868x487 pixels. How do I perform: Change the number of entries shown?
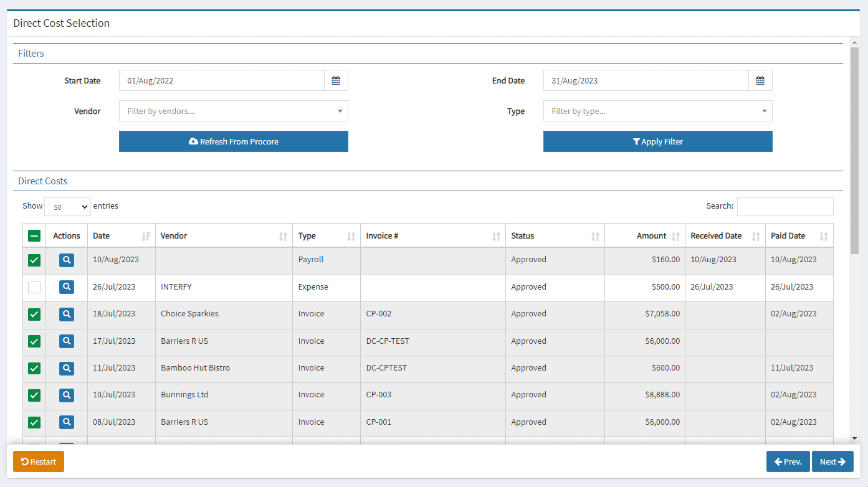pos(67,206)
